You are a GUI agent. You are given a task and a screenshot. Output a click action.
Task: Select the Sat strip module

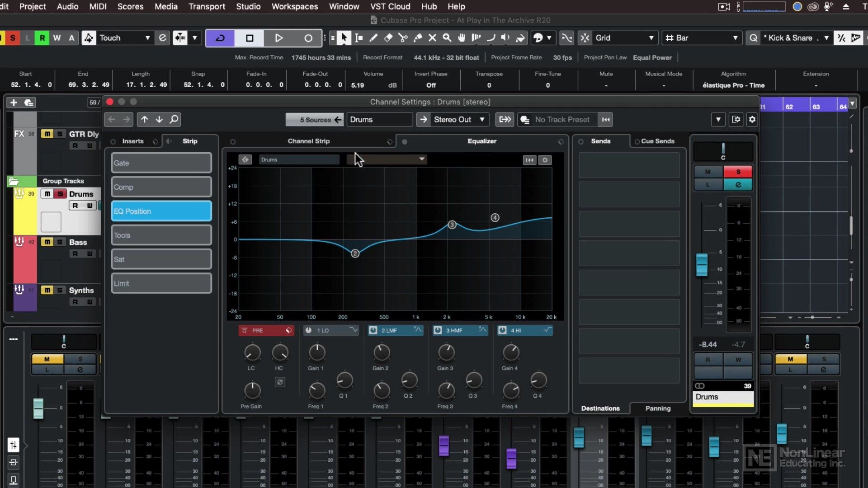click(161, 259)
